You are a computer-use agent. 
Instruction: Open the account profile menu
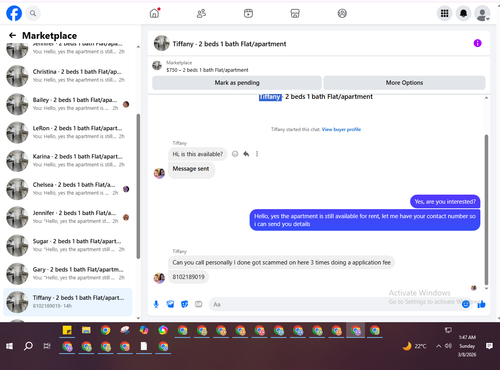click(482, 13)
